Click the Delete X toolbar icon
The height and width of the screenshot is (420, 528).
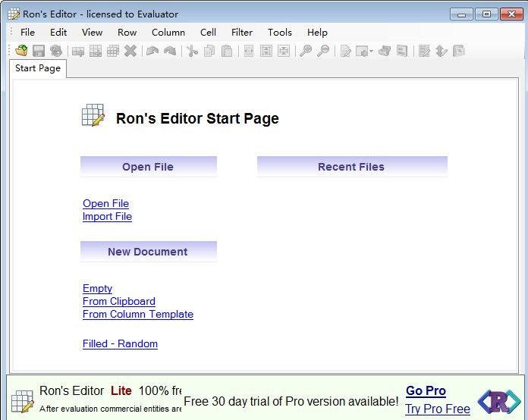130,51
